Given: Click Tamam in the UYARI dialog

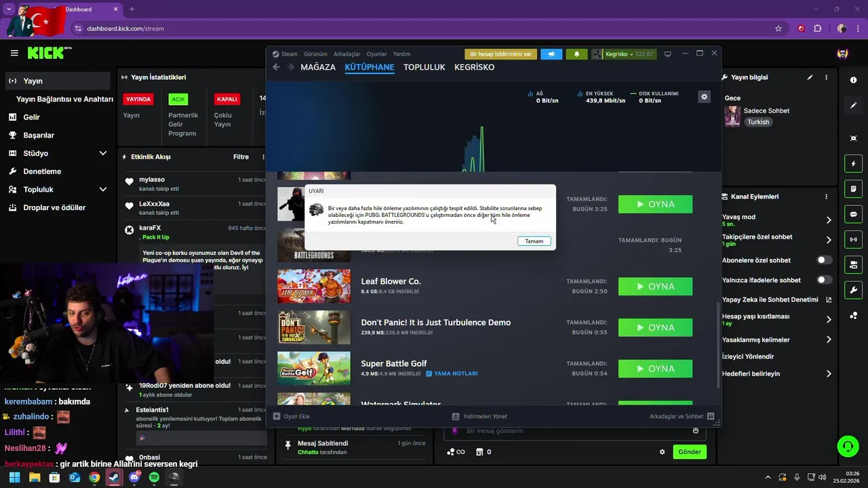Looking at the screenshot, I should [534, 241].
